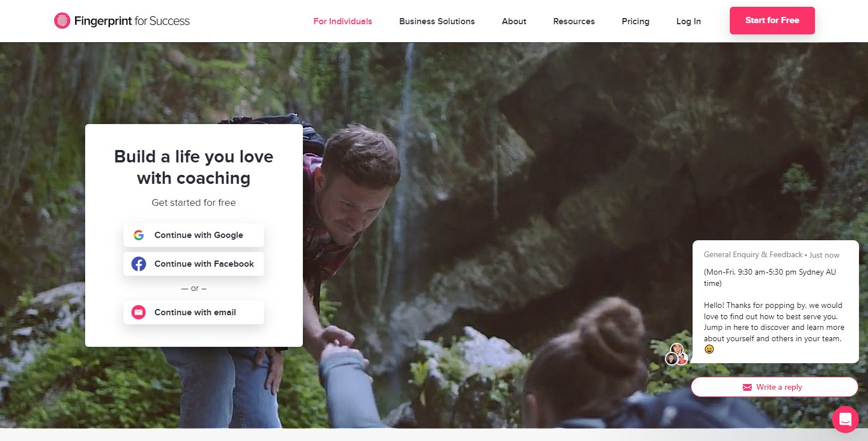868x441 pixels.
Task: Open the For Individuals menu
Action: (342, 21)
